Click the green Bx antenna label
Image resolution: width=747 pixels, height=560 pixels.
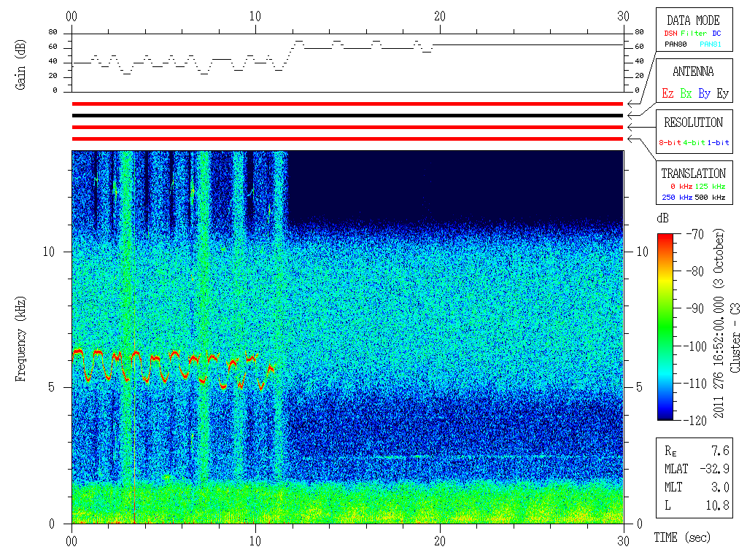686,93
